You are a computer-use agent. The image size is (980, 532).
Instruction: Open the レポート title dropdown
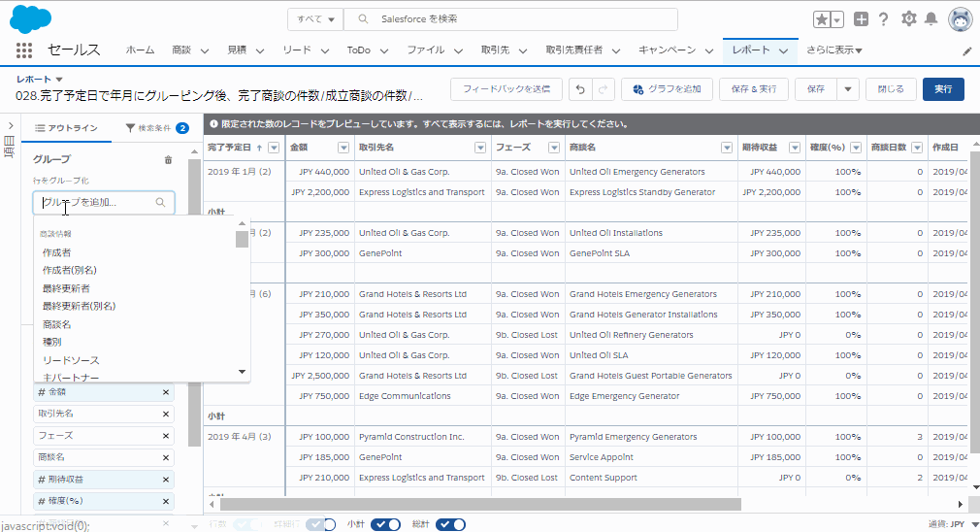pos(59,80)
